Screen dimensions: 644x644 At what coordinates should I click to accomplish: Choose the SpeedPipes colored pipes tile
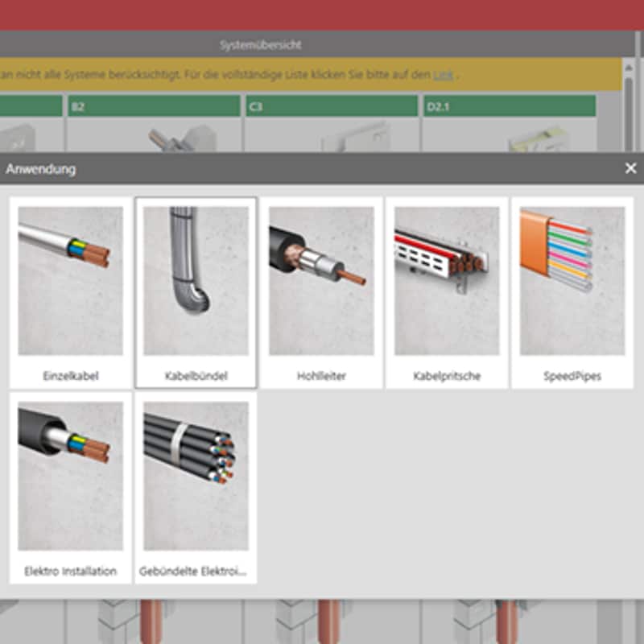click(572, 280)
